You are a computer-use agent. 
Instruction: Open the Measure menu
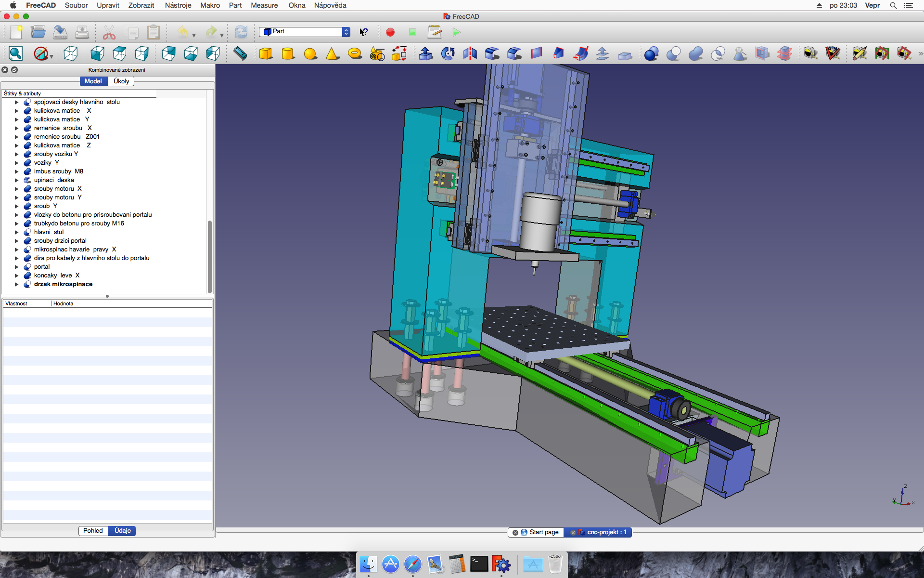(264, 5)
